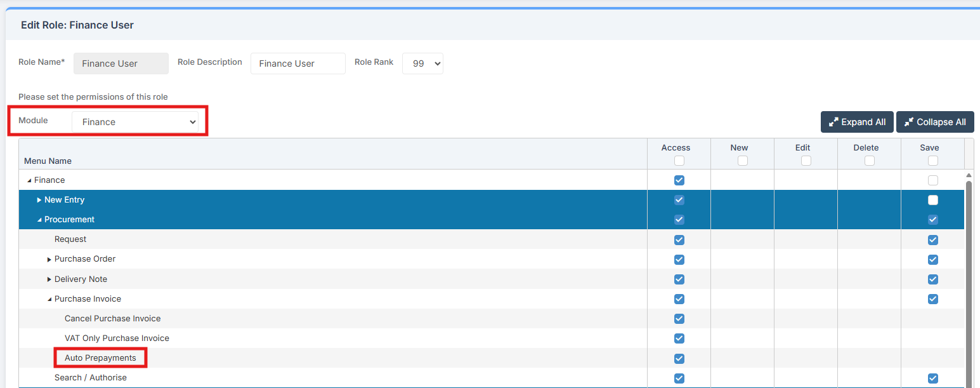Select the Search / Authorise menu row

(91, 378)
